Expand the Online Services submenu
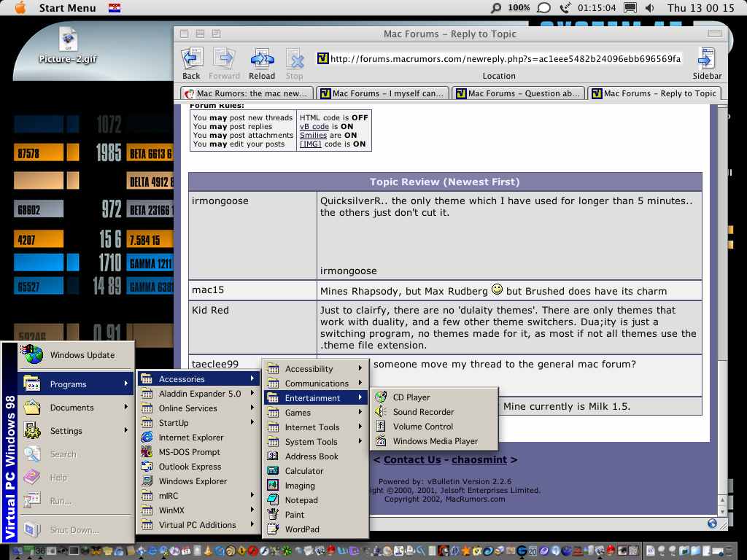Viewport: 747px width, 560px height. click(x=198, y=408)
